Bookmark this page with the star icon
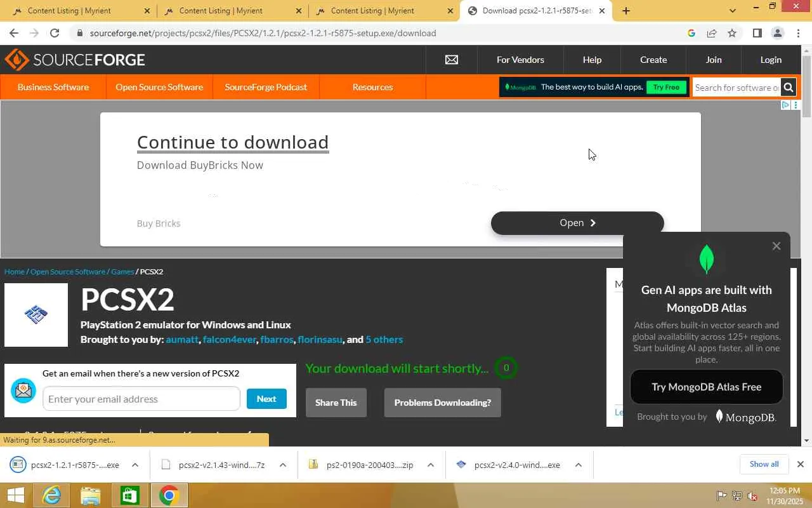The image size is (812, 508). point(732,33)
